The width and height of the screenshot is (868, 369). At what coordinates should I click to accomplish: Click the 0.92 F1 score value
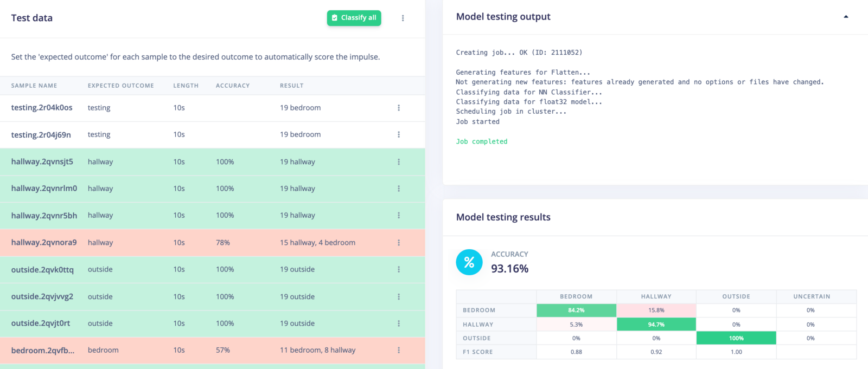coord(656,352)
